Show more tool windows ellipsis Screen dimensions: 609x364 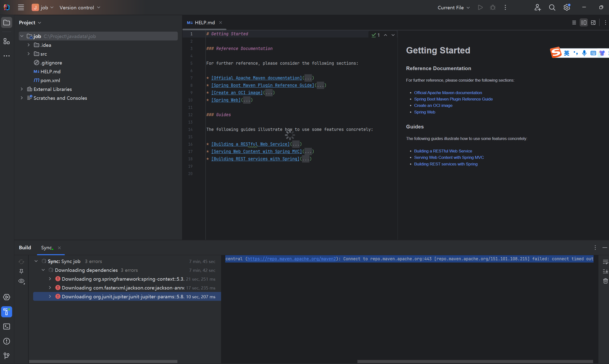[7, 56]
